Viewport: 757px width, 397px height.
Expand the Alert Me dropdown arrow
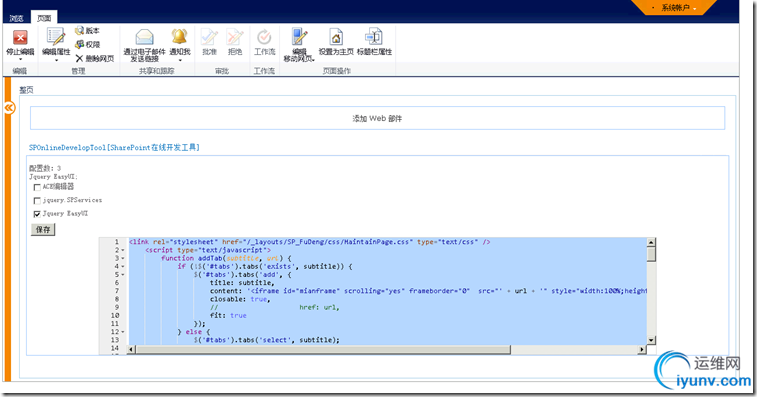(x=180, y=60)
